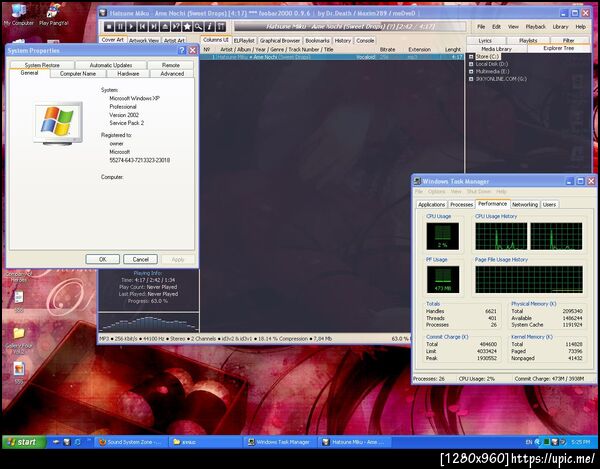Skip to previous track in foobar2000
Viewport: 600px width, 469px height.
pos(142,26)
